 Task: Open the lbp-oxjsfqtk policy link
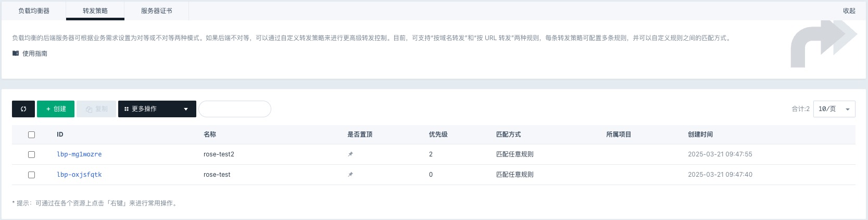(79, 175)
